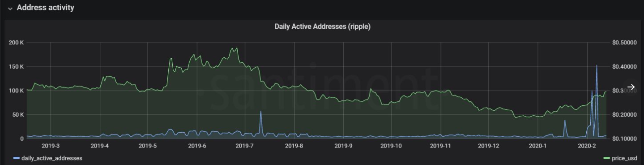Click the 200 K left axis label
The image size is (644, 165).
coord(17,43)
